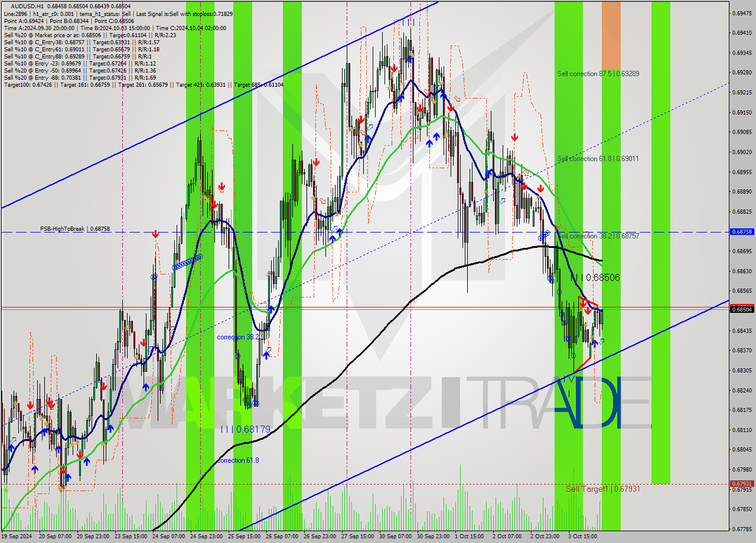Select the 'Sell %10 @ Entry -23' line
Screen dimensions: 756x543
(x=80, y=63)
